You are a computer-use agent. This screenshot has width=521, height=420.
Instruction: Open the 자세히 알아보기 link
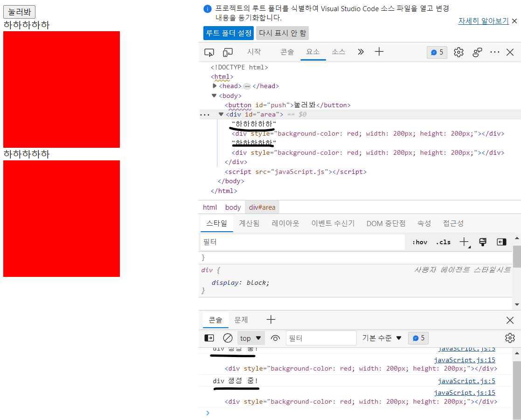484,21
